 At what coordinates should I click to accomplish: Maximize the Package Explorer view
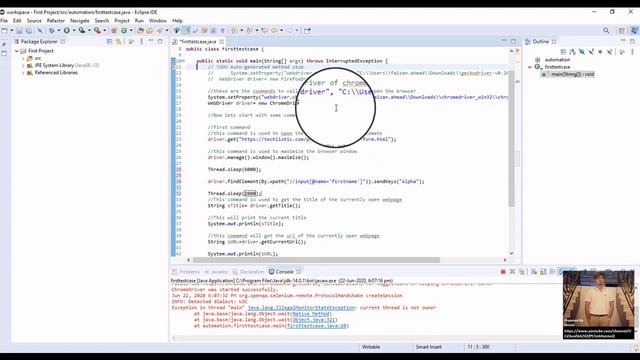160,42
